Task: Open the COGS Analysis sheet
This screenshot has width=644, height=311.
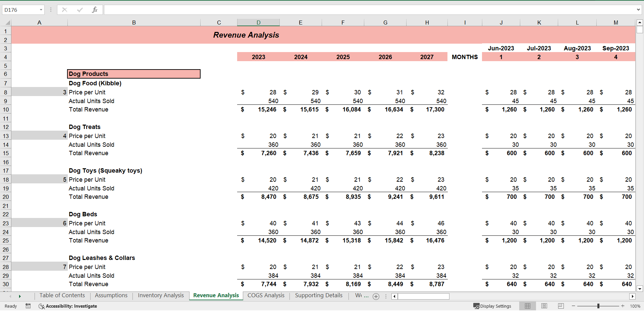Action: coord(266,296)
